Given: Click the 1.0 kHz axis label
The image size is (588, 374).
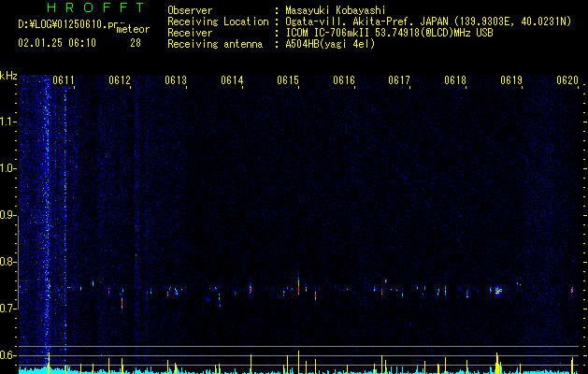Looking at the screenshot, I should (8, 168).
